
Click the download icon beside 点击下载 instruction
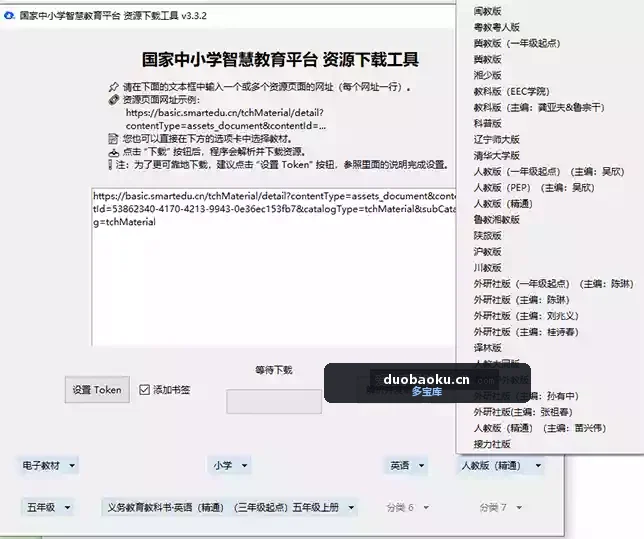(113, 152)
